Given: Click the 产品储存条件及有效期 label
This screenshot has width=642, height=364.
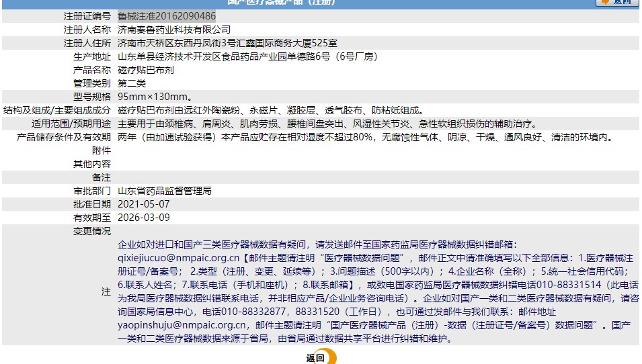Looking at the screenshot, I should pos(64,137).
